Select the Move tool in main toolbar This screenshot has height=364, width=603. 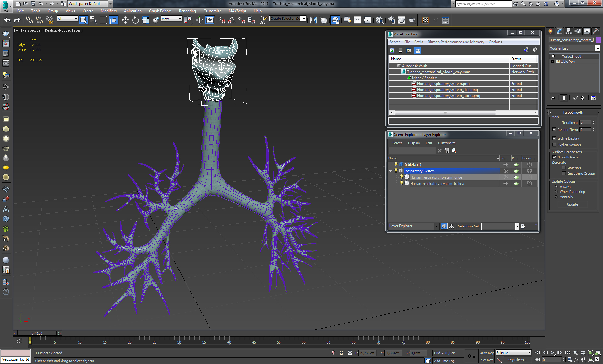tap(125, 20)
